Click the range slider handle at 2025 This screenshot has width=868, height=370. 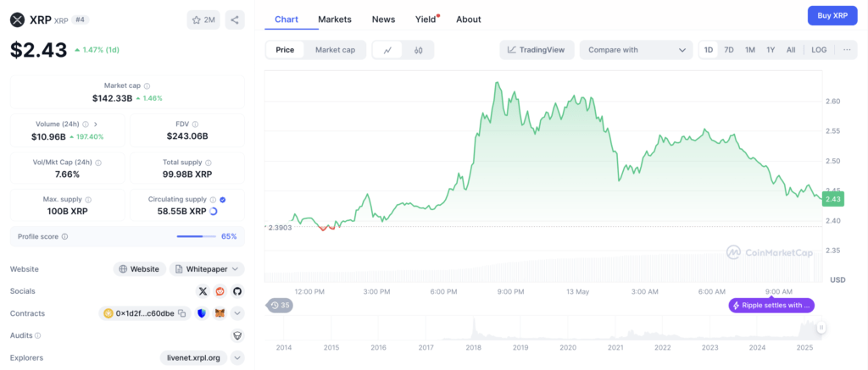point(821,328)
